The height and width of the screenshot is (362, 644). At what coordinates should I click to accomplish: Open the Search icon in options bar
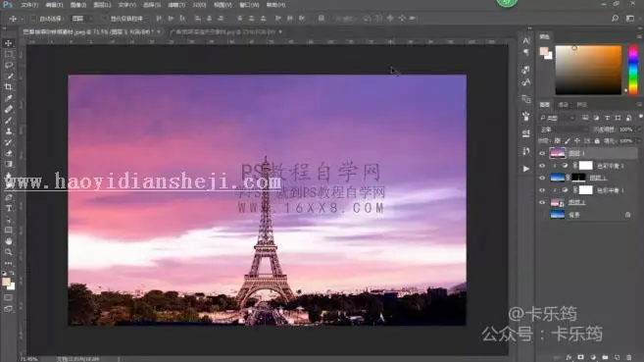[615, 18]
